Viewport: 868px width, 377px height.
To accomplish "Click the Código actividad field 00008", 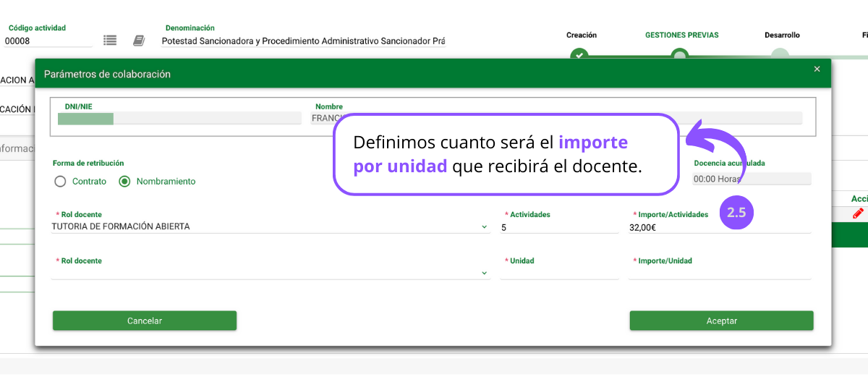I will (x=48, y=41).
